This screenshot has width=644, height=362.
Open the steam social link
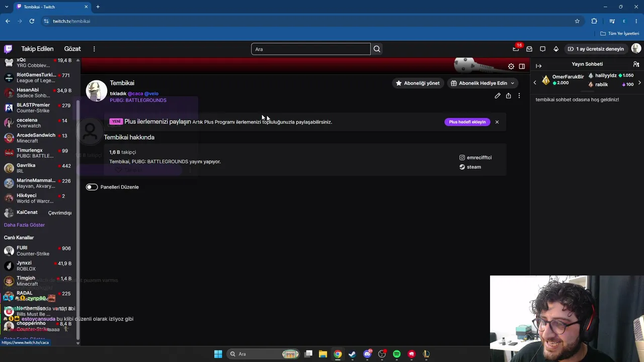470,167
